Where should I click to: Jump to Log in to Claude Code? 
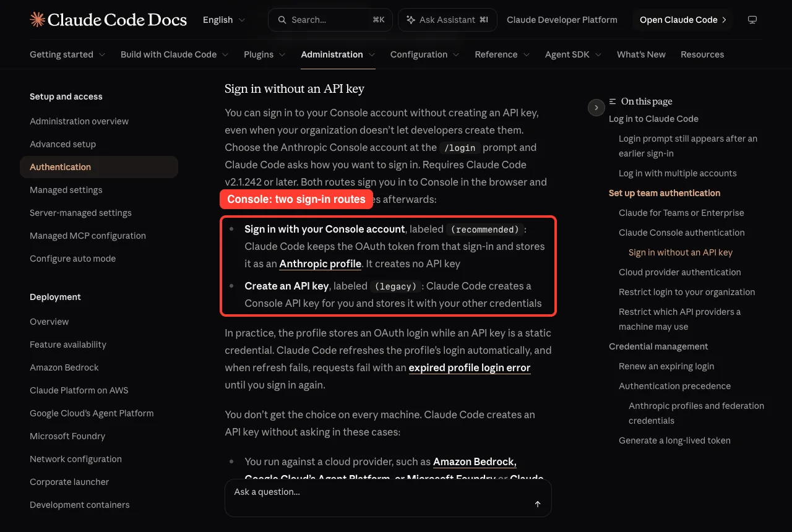(653, 119)
